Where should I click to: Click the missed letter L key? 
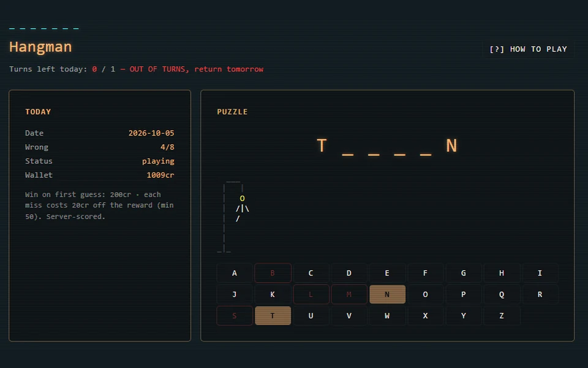point(311,294)
